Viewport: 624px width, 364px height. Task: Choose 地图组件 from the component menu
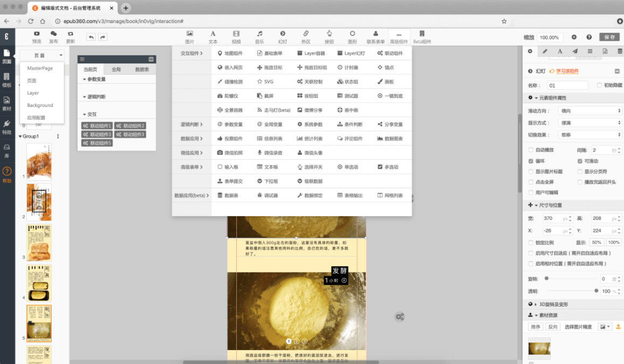[x=230, y=53]
